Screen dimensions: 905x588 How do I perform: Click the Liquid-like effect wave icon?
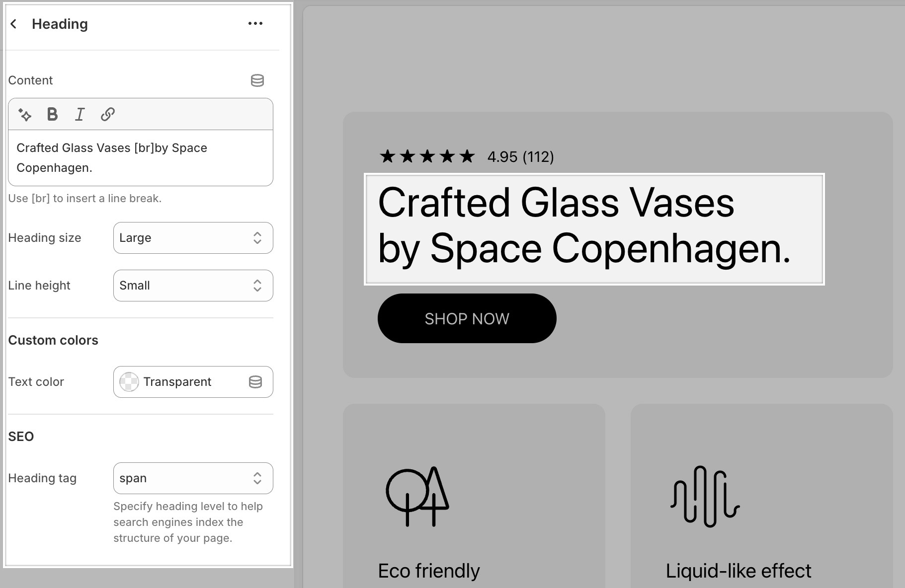(705, 497)
